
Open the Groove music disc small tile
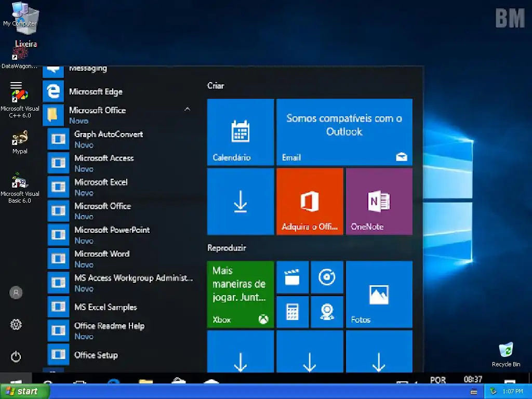point(327,277)
